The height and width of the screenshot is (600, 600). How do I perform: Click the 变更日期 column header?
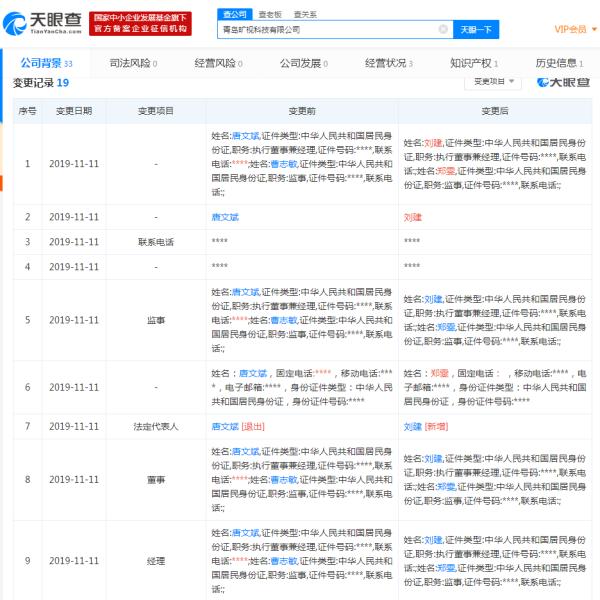(74, 111)
